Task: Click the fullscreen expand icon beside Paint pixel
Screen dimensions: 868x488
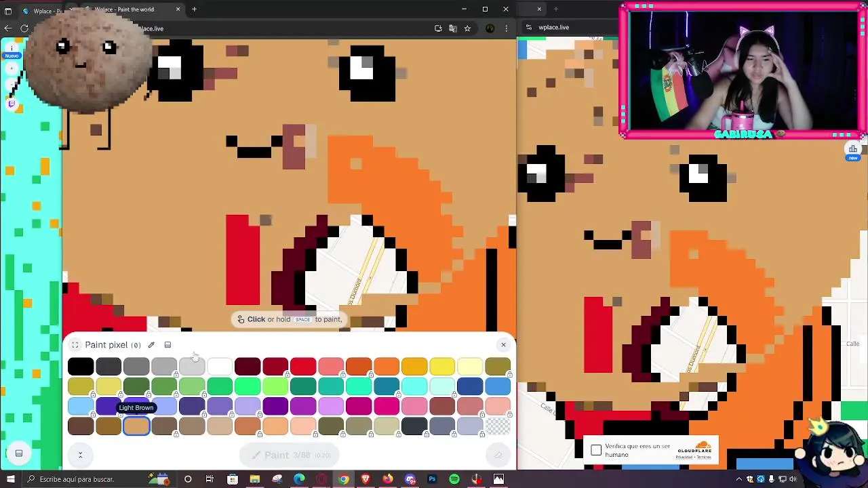Action: point(75,345)
